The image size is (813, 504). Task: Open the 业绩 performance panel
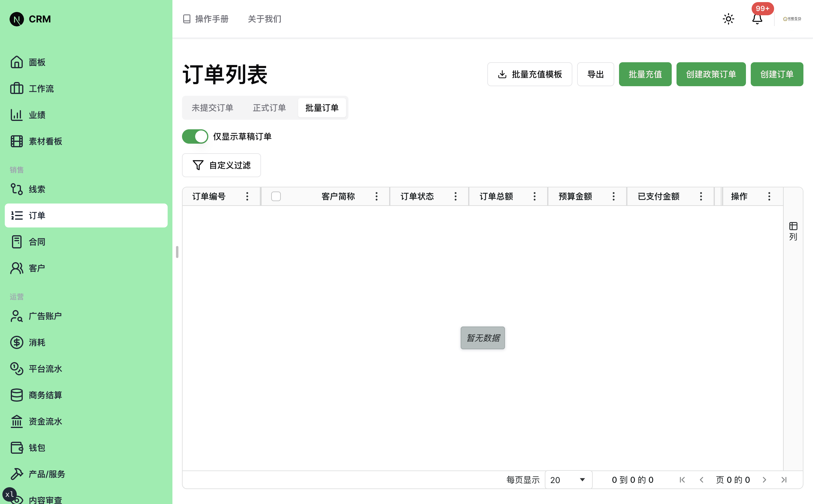(x=37, y=115)
